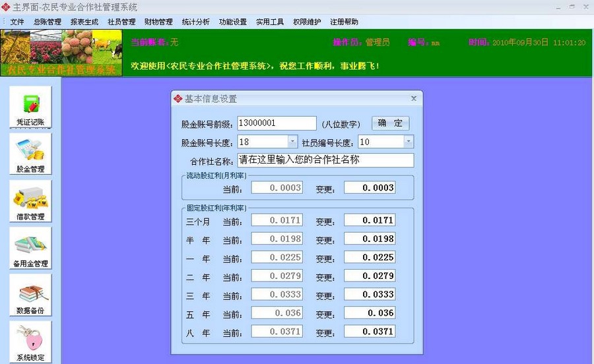This screenshot has width=594, height=364.
Task: Click the 半年 变更 rate field
Action: click(x=370, y=239)
